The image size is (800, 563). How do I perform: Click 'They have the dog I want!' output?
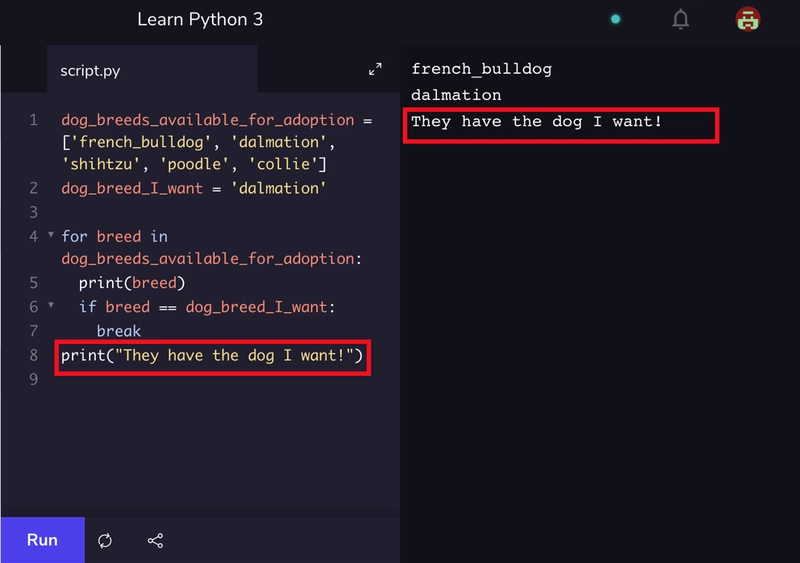click(537, 122)
